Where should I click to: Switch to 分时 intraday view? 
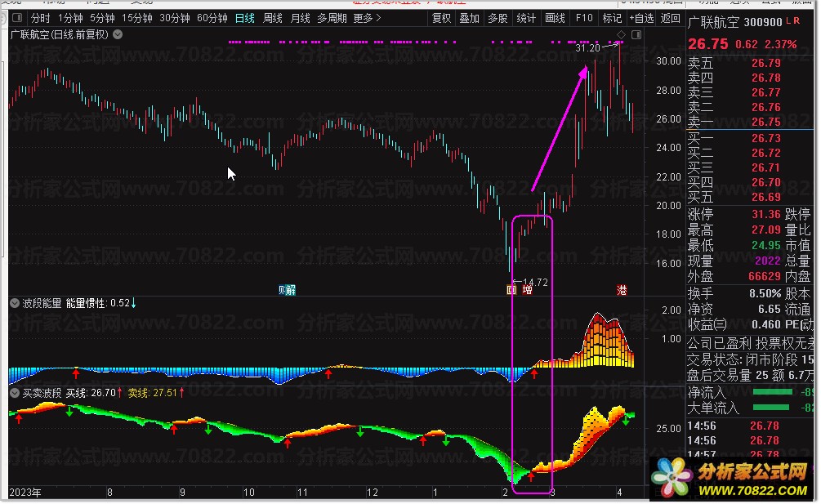click(x=40, y=18)
